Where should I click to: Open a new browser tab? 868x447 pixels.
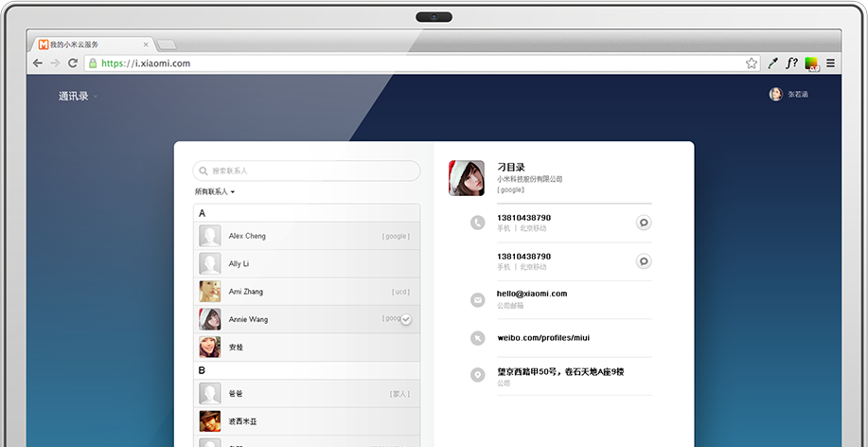pos(166,45)
